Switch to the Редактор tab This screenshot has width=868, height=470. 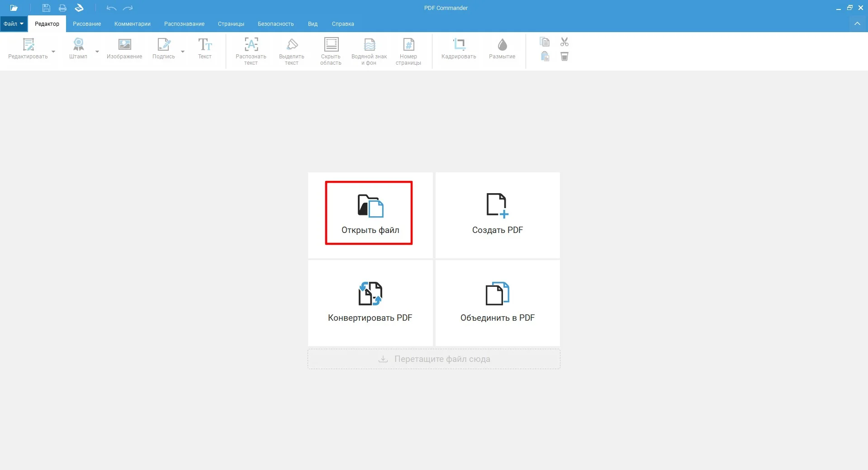(x=47, y=24)
